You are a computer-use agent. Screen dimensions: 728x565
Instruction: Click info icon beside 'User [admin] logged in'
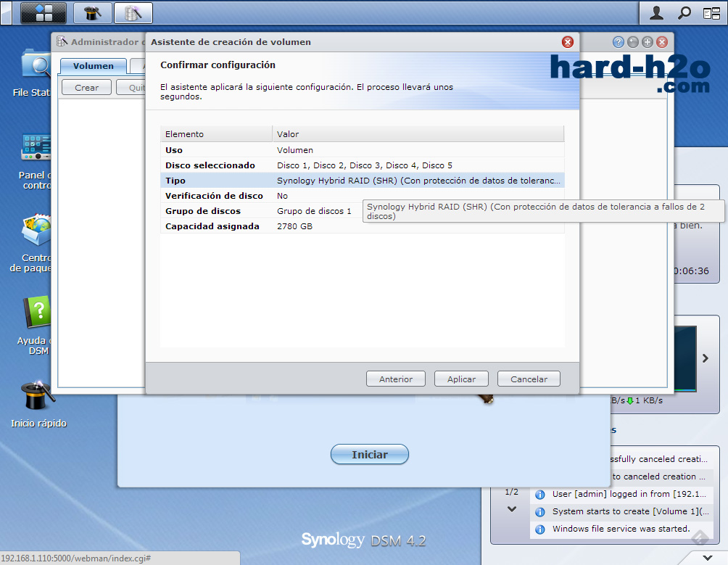click(x=540, y=495)
